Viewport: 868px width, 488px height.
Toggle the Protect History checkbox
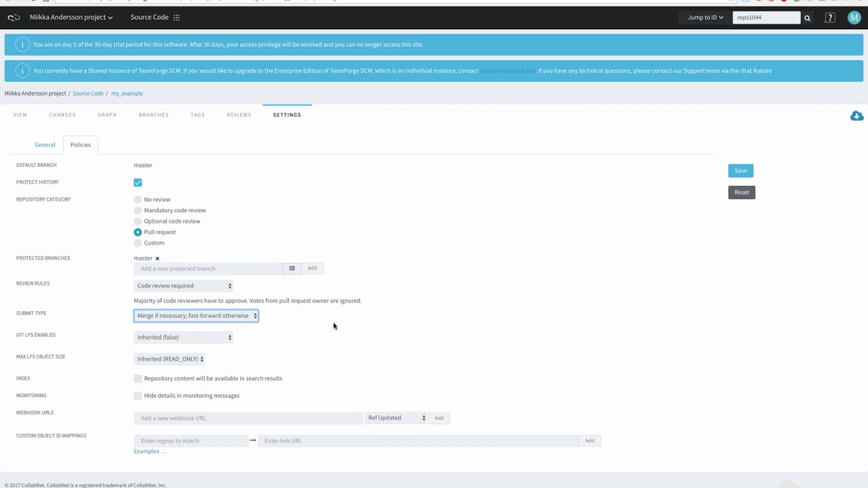(x=138, y=182)
